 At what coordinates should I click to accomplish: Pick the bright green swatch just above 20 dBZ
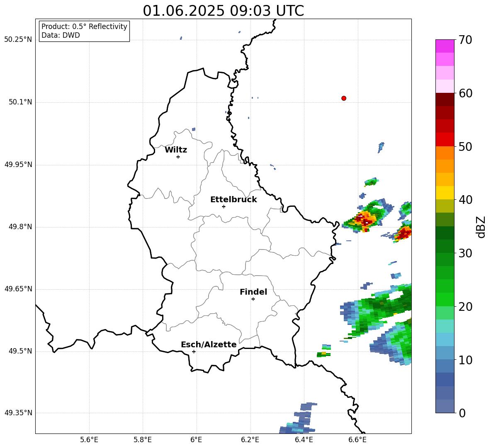pyautogui.click(x=445, y=299)
